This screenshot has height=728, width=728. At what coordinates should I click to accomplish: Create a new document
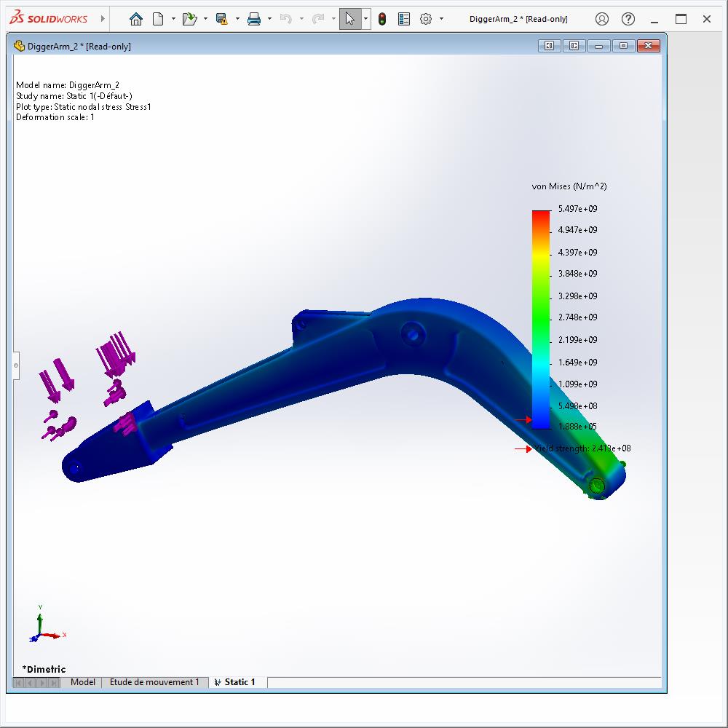158,19
